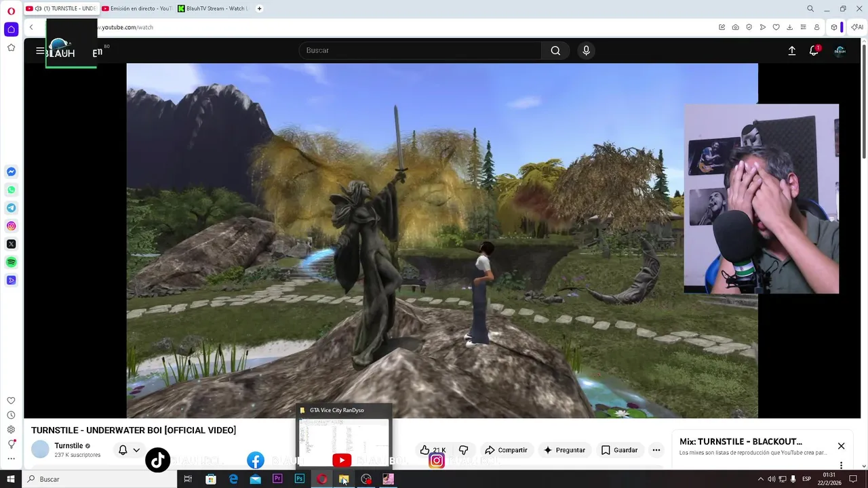Image resolution: width=868 pixels, height=488 pixels.
Task: Open Telegram in the Opera sidebar
Action: point(11,208)
